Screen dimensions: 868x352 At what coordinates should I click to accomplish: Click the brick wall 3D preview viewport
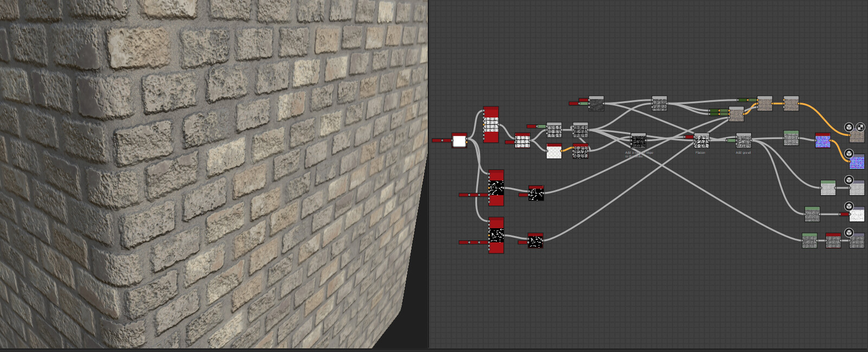pos(214,174)
